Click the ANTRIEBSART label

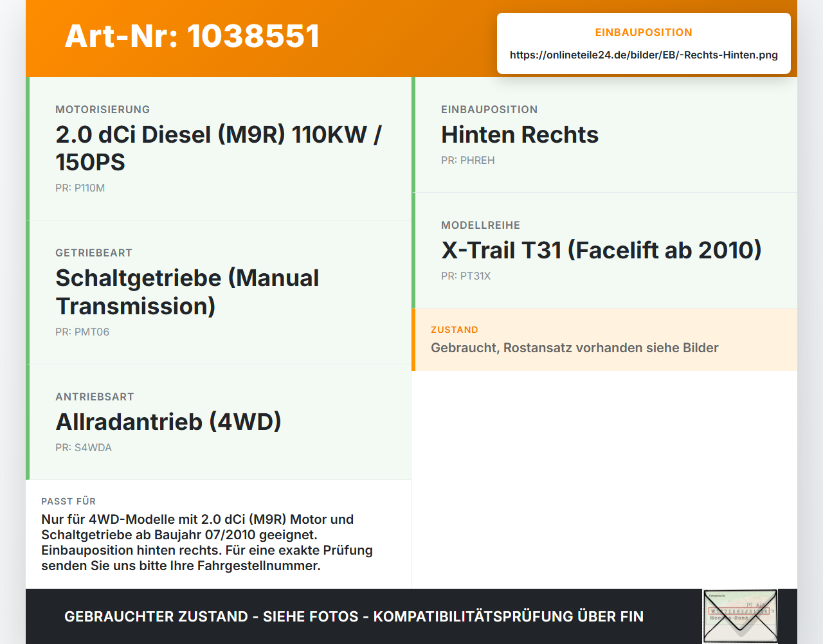(95, 397)
